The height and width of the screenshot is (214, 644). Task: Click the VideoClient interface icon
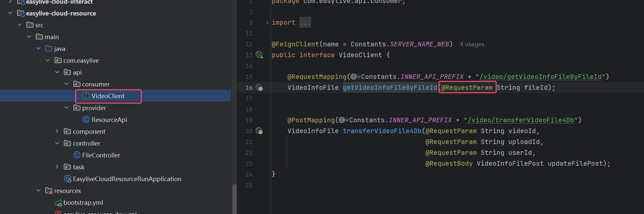[x=86, y=96]
